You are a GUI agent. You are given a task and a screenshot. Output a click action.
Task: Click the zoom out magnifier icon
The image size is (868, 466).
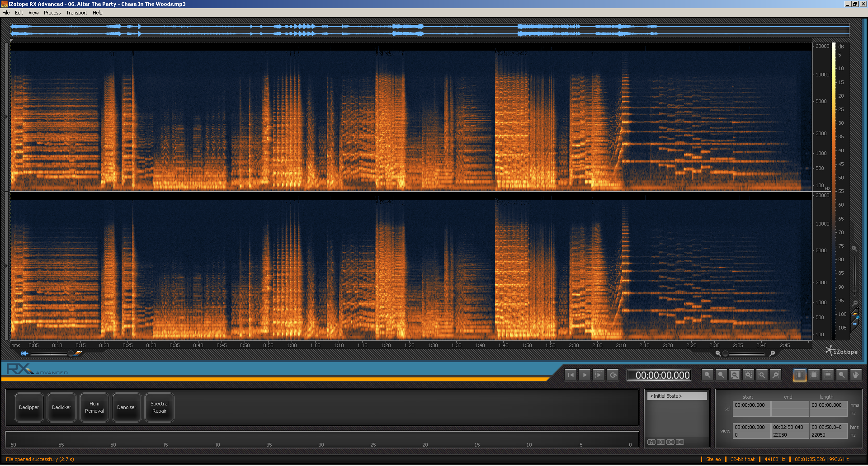(x=721, y=375)
